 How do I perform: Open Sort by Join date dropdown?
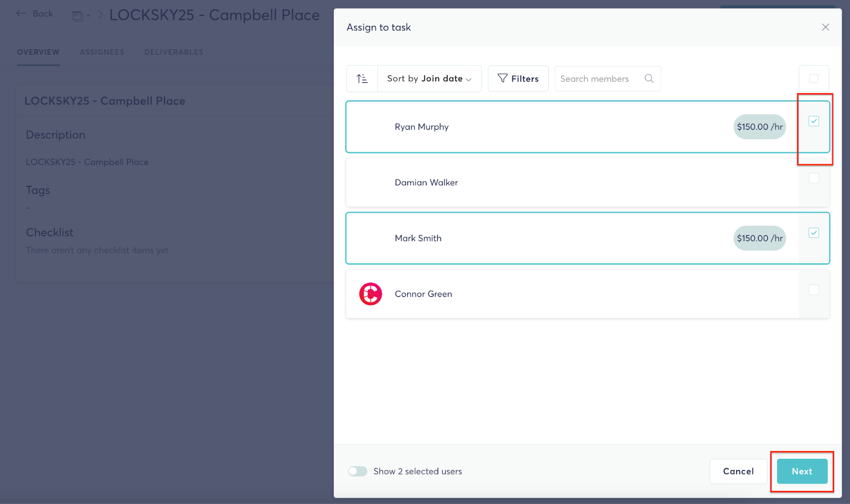pyautogui.click(x=429, y=79)
